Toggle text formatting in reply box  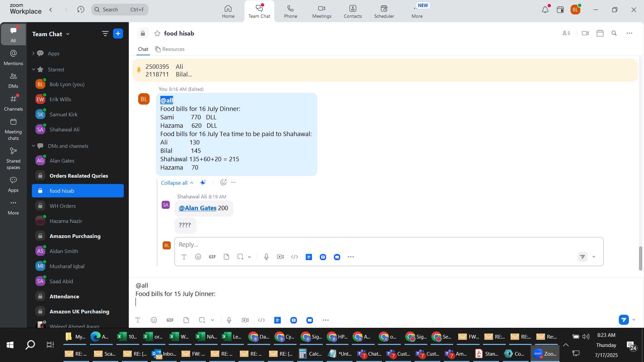[184, 257]
